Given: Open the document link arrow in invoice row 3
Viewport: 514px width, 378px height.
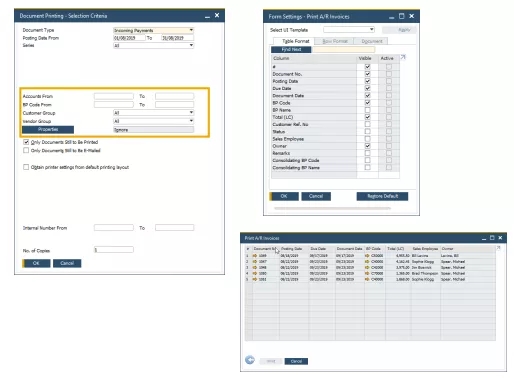Looking at the screenshot, I should click(255, 267).
